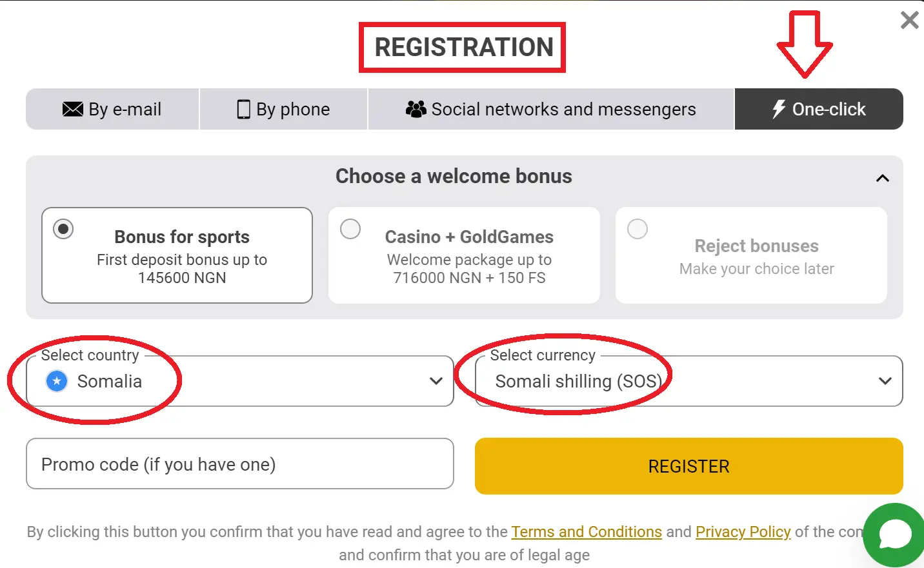
Task: Open the green live chat bubble
Action: [895, 534]
